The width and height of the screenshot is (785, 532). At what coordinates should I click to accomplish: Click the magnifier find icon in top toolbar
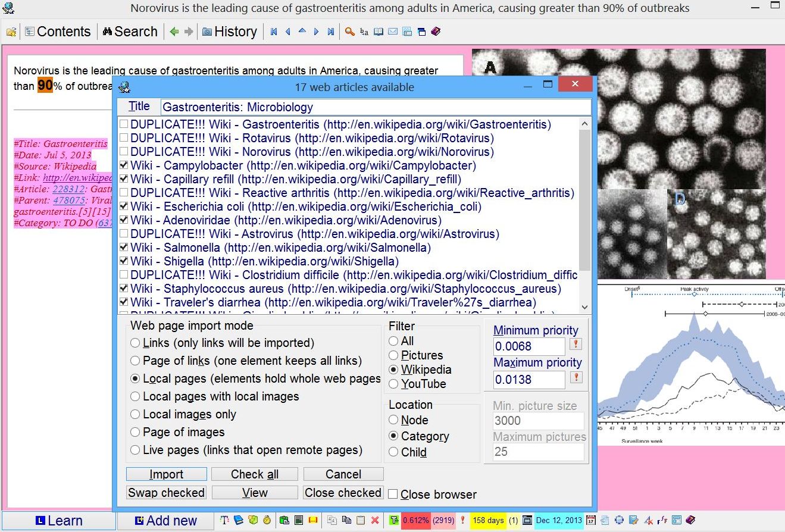(350, 32)
